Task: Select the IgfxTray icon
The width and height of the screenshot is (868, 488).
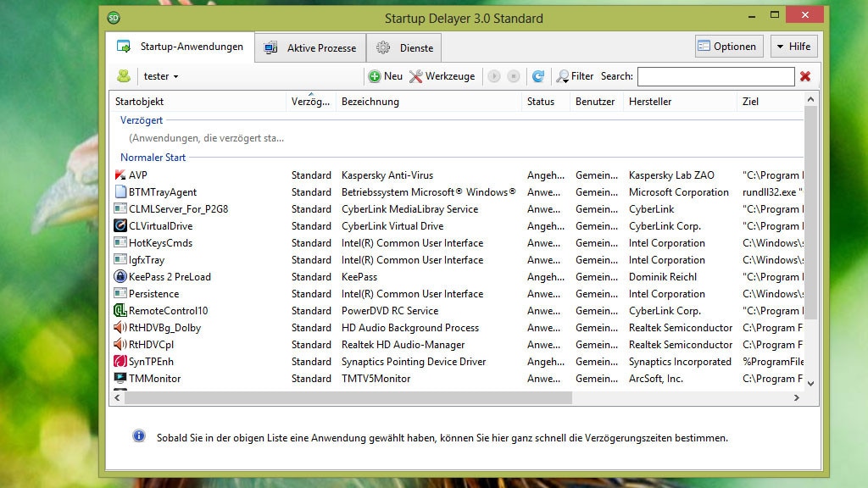Action: click(x=120, y=259)
